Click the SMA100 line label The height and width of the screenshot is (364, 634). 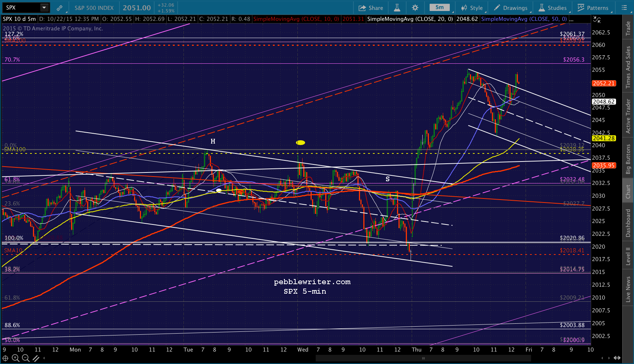(15, 149)
